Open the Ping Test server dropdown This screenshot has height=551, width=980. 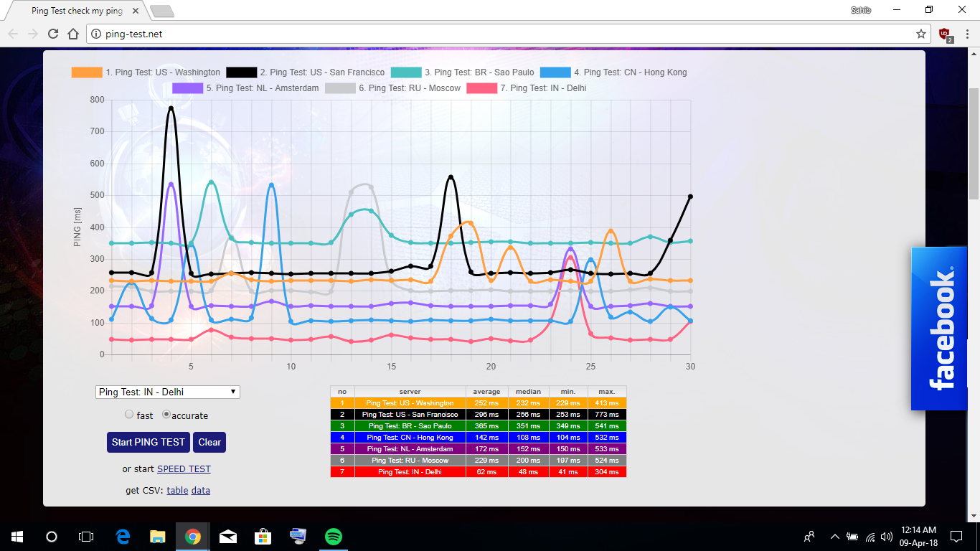click(x=168, y=392)
